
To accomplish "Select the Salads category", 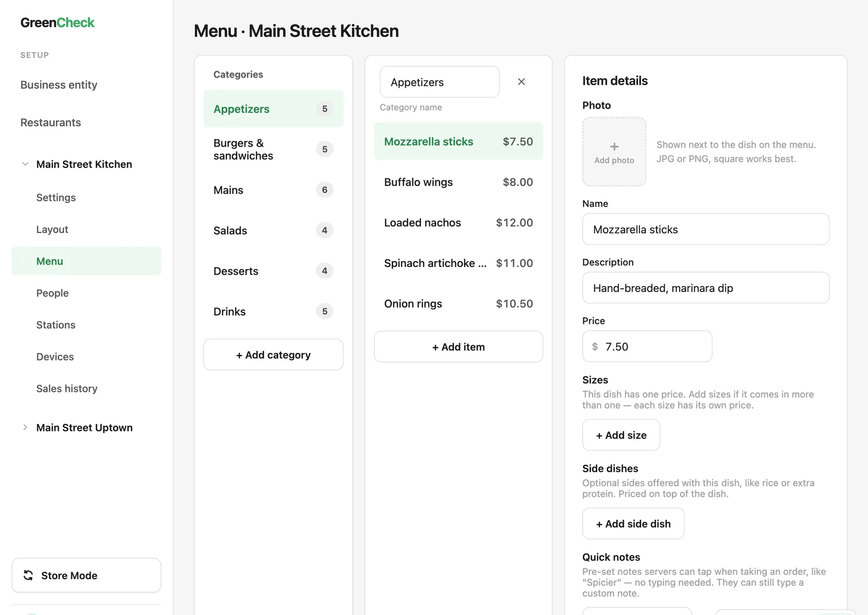I will [273, 231].
